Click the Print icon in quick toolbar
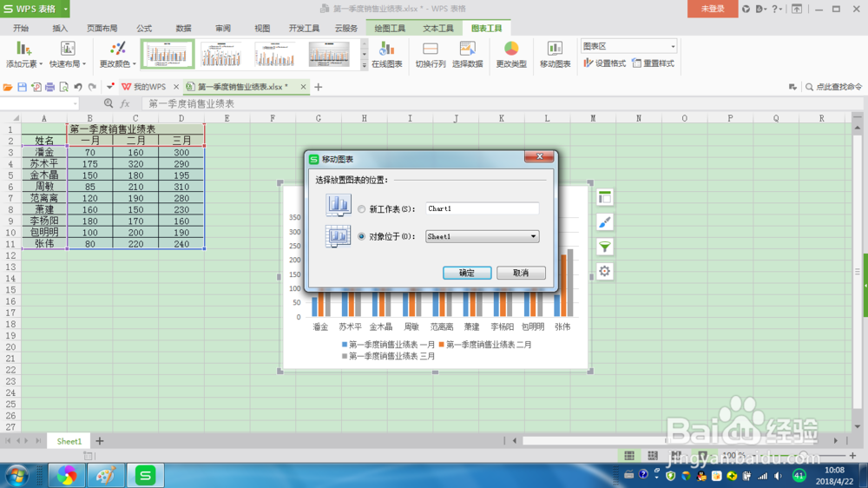Screen dimensions: 868x488 (x=49, y=87)
